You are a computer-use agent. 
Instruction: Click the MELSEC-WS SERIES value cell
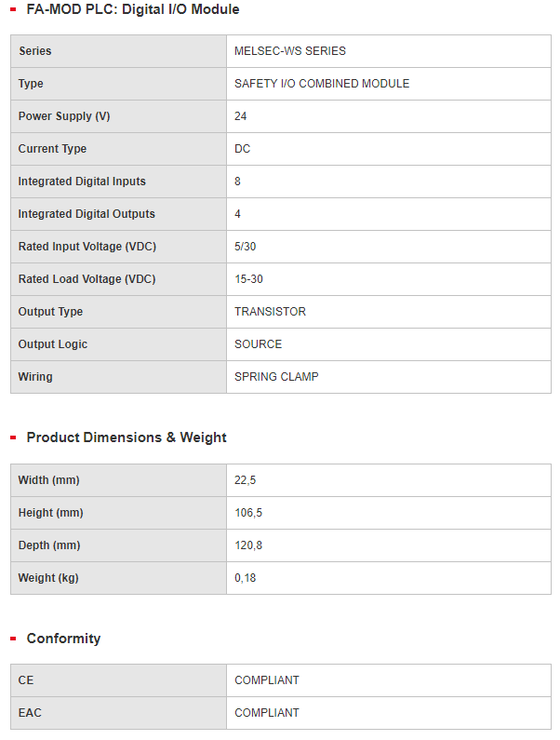click(x=389, y=51)
